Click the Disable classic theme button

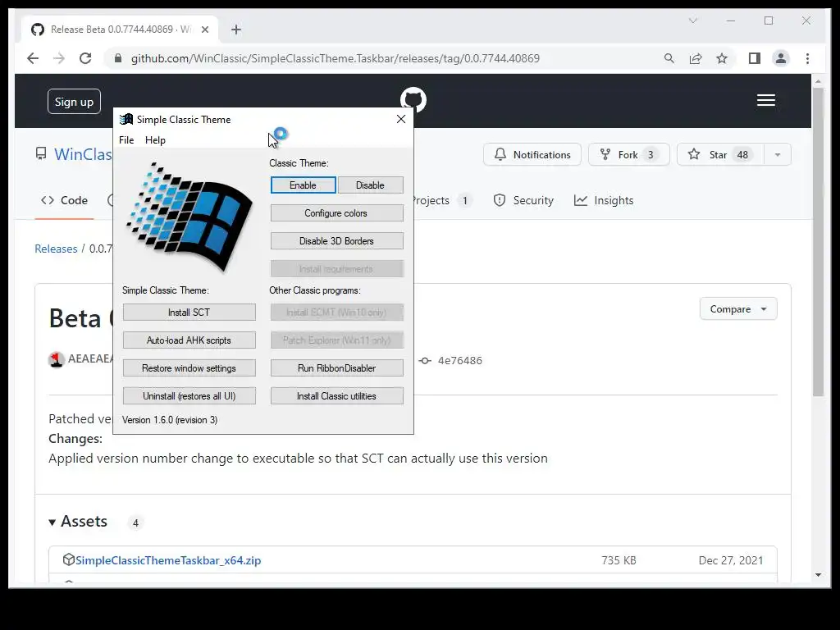pos(370,185)
